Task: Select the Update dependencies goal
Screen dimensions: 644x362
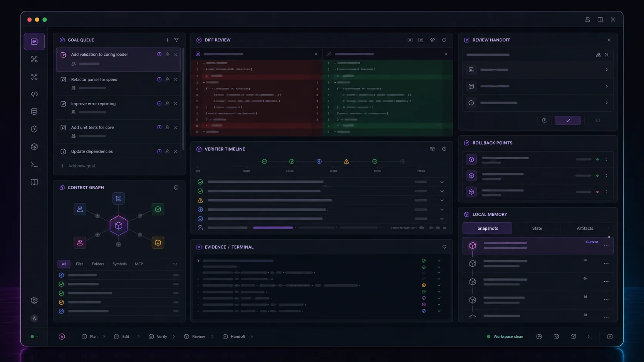Action: [118, 152]
